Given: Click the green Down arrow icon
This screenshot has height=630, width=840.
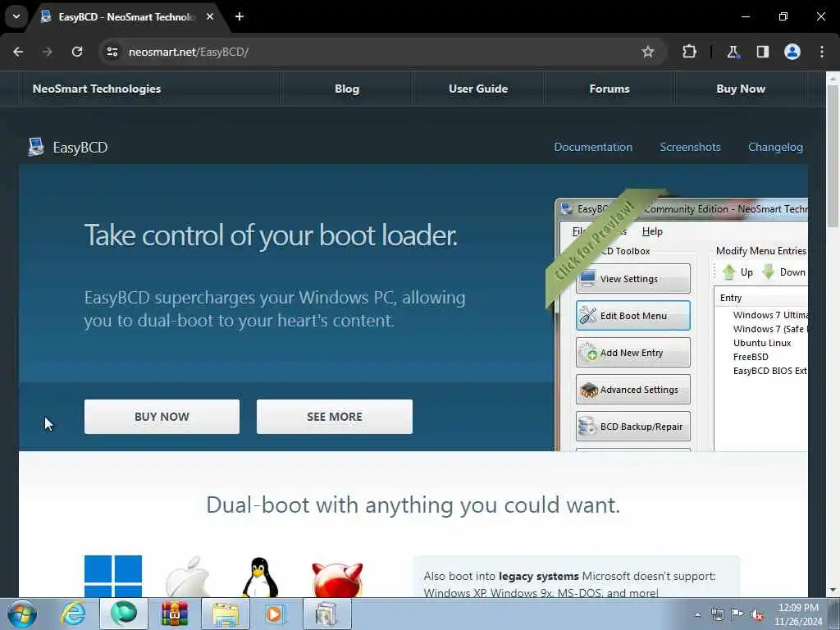Looking at the screenshot, I should (768, 272).
